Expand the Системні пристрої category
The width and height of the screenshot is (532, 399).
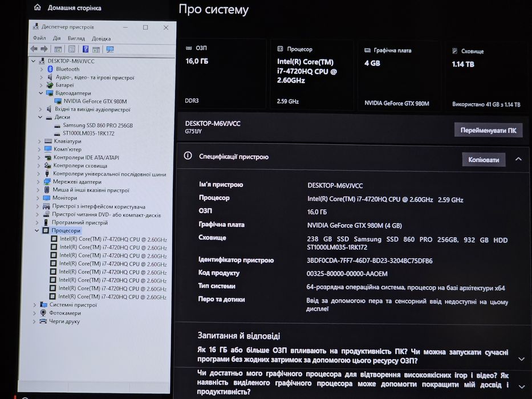35,305
